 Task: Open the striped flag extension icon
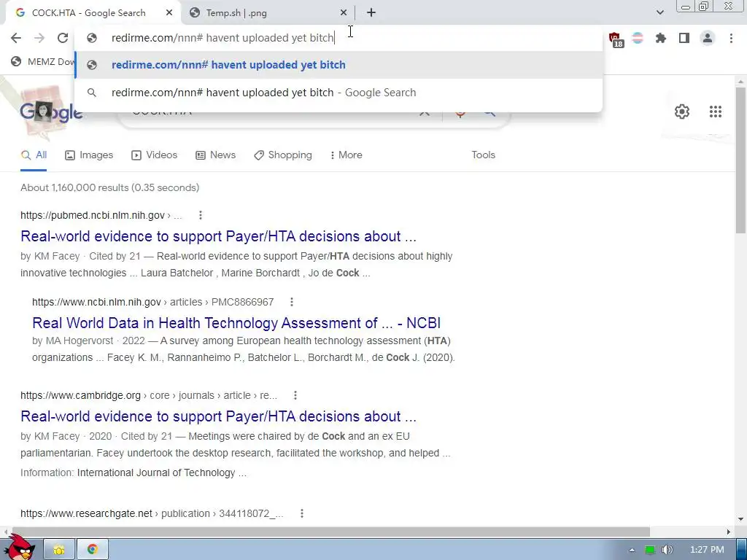pos(638,38)
